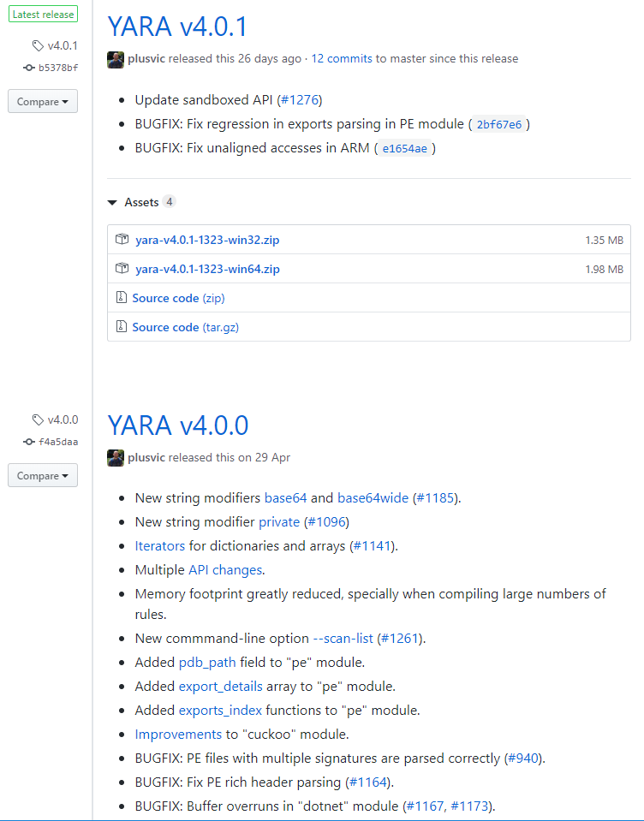This screenshot has height=821, width=644.
Task: Click the v4.0.0 tag icon
Action: tap(38, 420)
